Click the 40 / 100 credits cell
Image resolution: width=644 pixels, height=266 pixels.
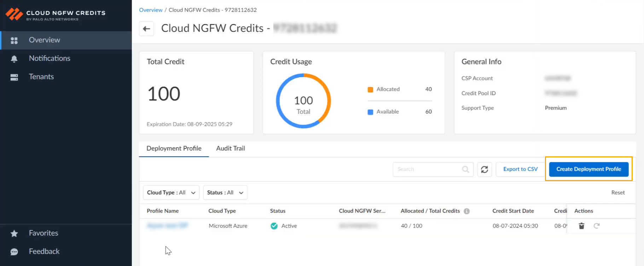[412, 226]
